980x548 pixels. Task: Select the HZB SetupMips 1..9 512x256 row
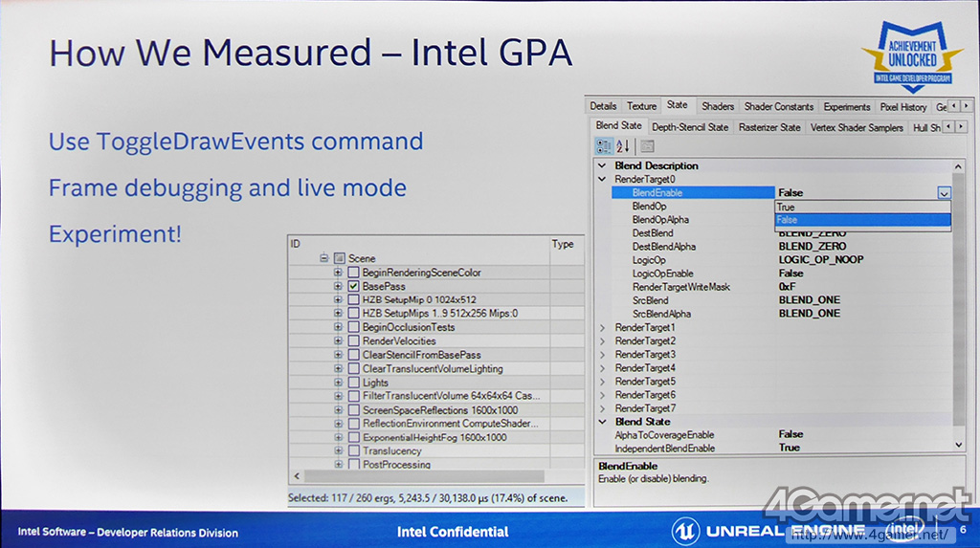click(x=436, y=314)
